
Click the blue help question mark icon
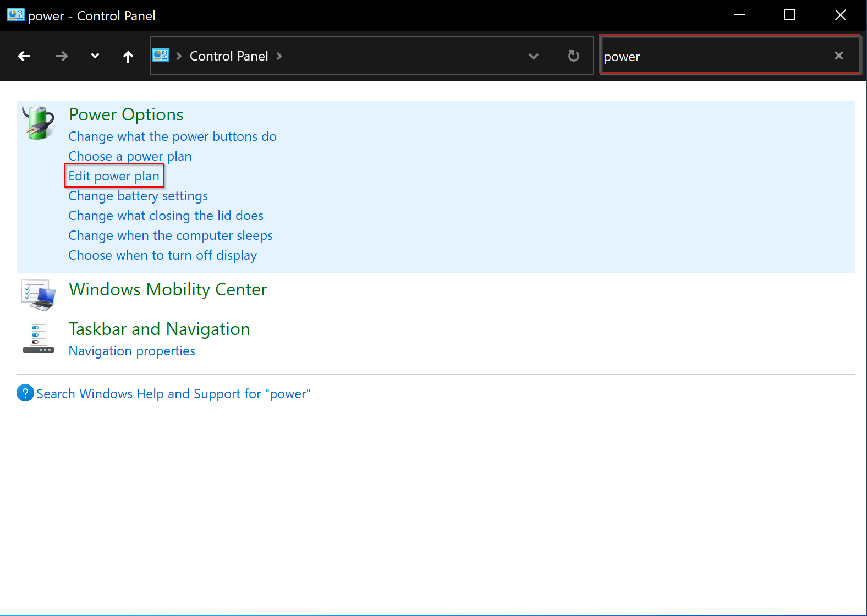click(25, 393)
